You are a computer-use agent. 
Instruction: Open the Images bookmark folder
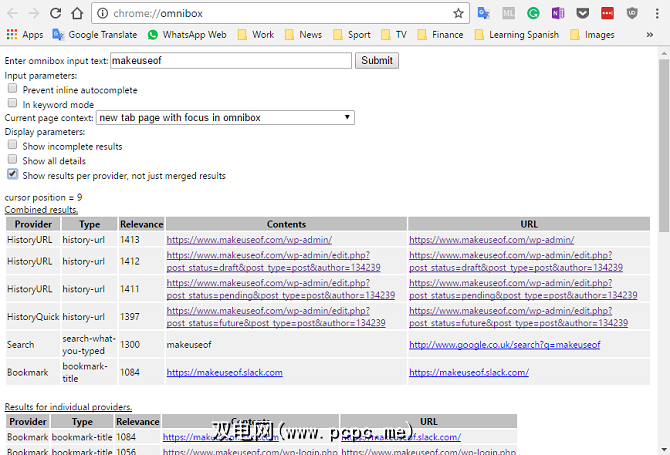592,35
